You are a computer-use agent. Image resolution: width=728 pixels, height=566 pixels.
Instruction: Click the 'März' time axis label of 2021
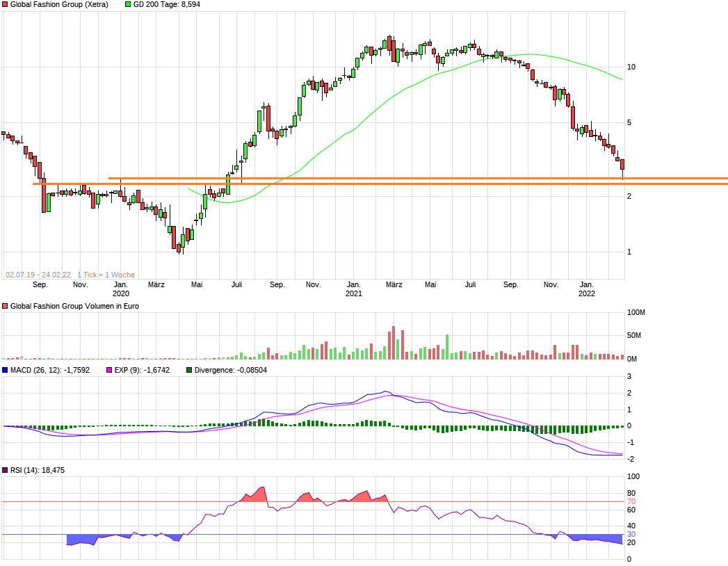[x=394, y=284]
